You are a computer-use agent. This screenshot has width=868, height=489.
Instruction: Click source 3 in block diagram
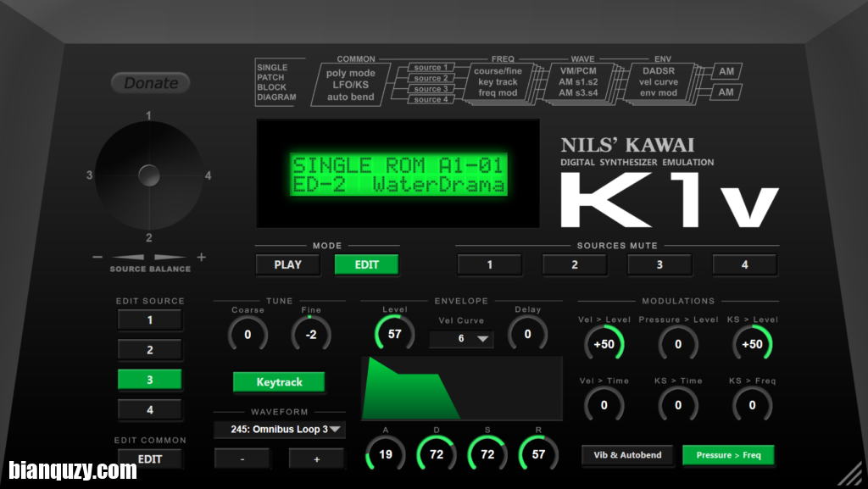(x=431, y=88)
